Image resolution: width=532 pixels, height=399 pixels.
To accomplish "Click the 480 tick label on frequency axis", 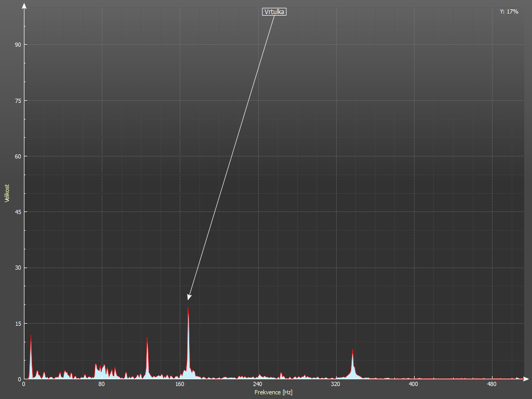I will 491,384.
